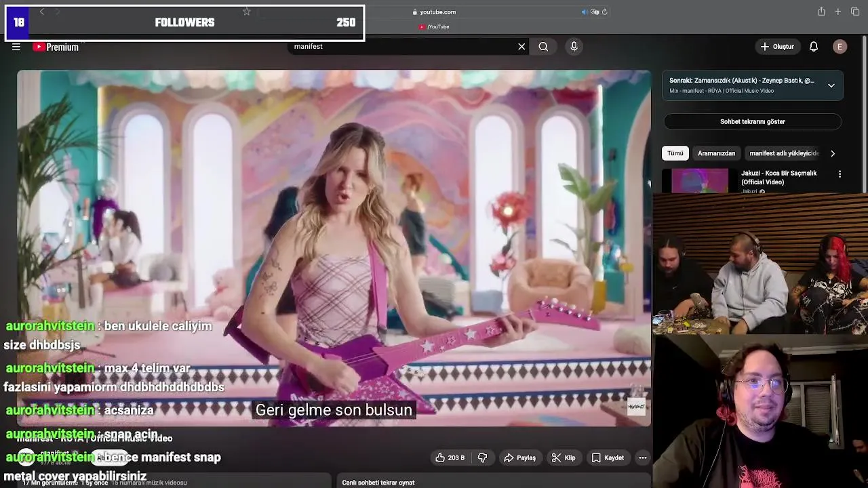The width and height of the screenshot is (868, 488).
Task: Navigate back with browser arrow
Action: click(x=41, y=12)
